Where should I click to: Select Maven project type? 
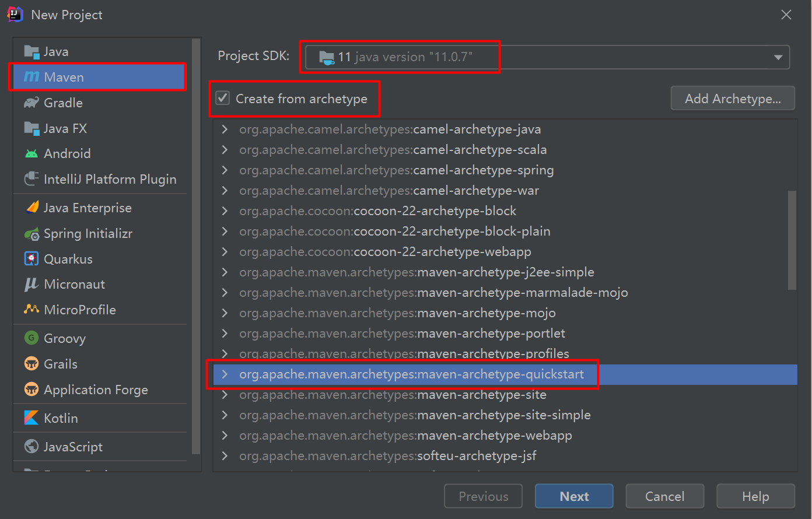pyautogui.click(x=99, y=77)
